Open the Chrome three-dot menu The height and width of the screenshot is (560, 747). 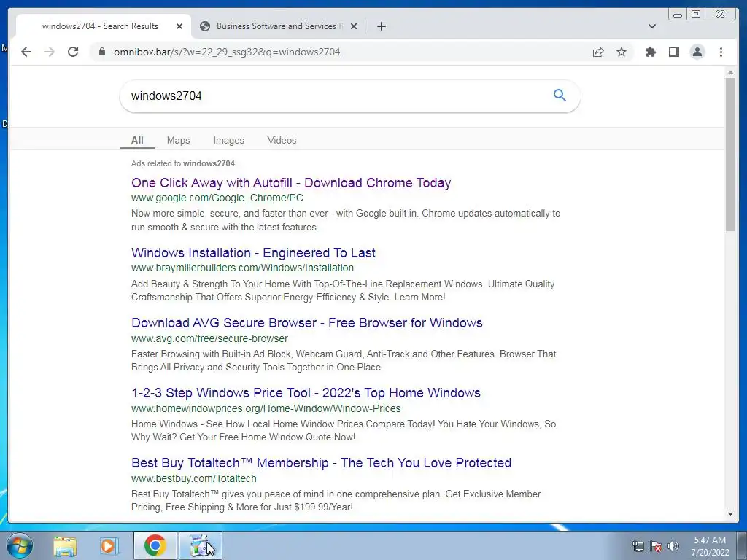click(721, 52)
